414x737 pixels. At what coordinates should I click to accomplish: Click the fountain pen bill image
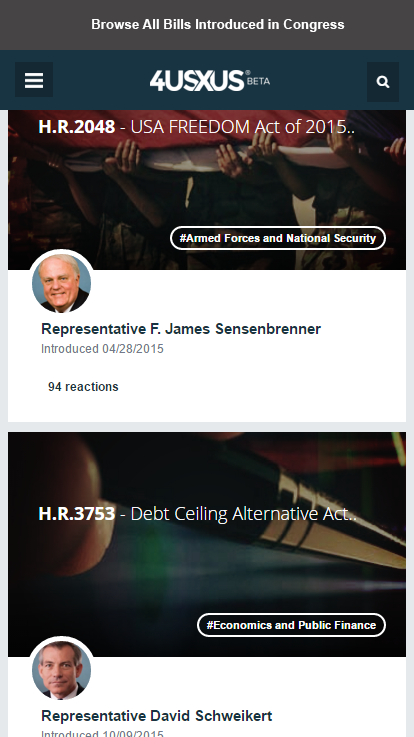pos(207,544)
